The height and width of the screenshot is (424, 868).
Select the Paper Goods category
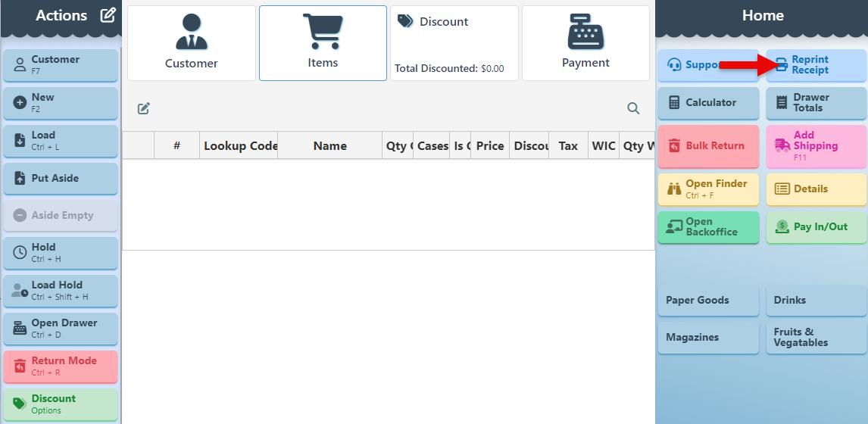[x=707, y=301]
